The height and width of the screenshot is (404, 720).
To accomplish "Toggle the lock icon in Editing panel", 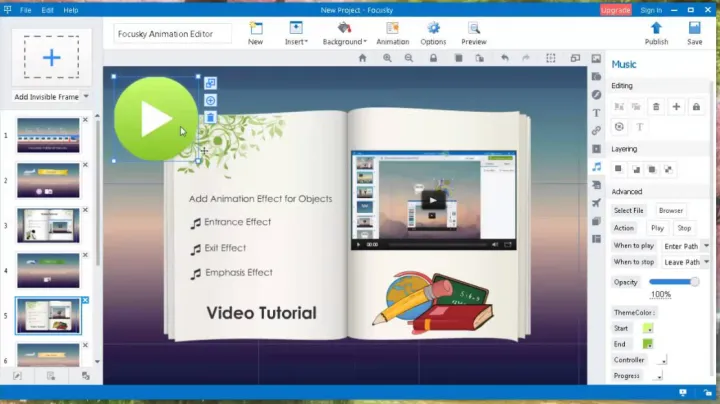I will pyautogui.click(x=695, y=106).
